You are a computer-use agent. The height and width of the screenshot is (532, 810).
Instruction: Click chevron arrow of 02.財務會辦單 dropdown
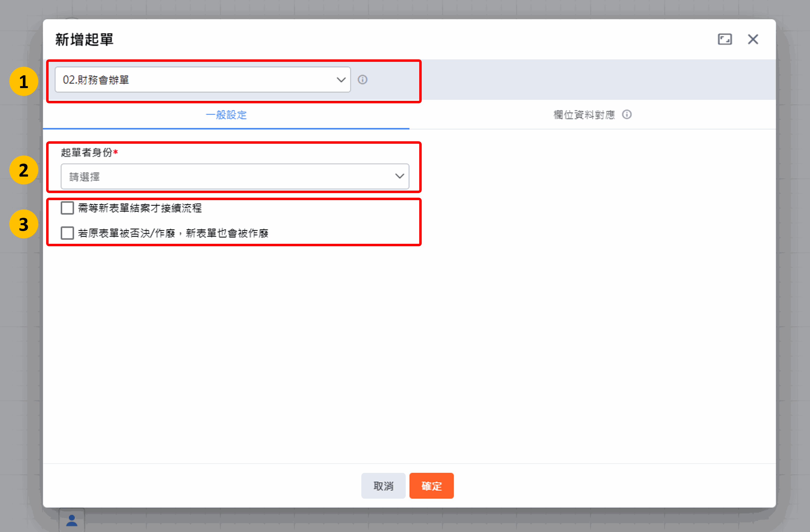click(x=341, y=80)
